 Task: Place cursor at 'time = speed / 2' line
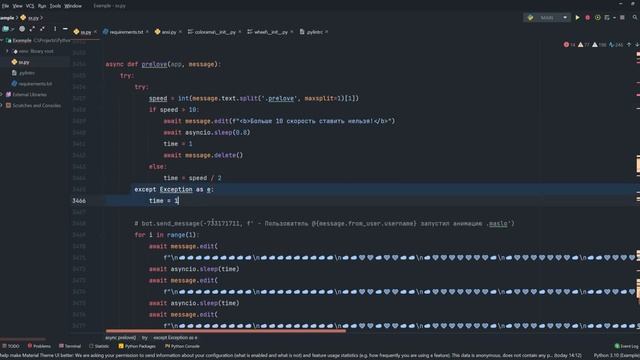pos(192,178)
